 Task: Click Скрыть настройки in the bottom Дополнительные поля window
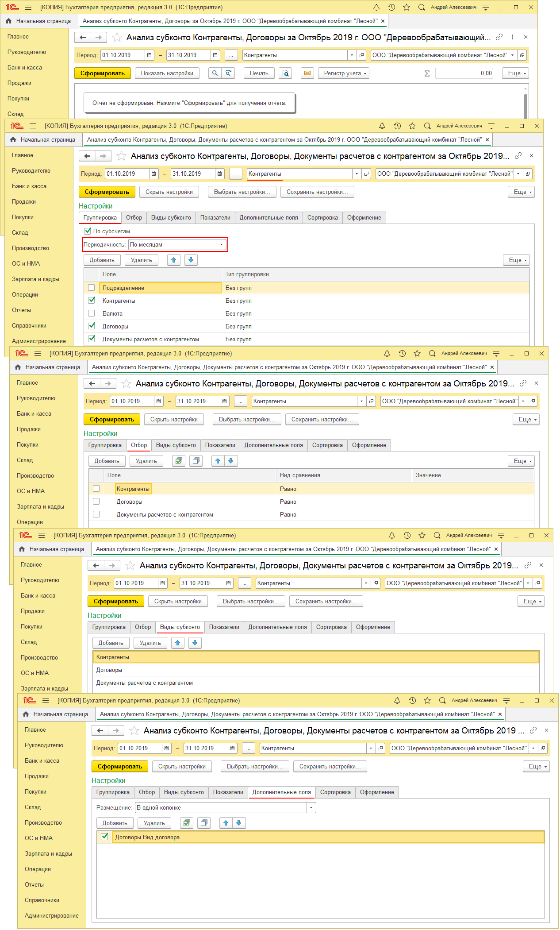click(182, 767)
